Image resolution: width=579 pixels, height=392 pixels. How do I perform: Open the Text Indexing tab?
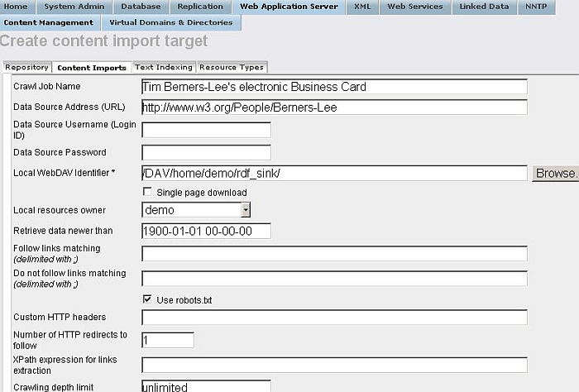[163, 67]
